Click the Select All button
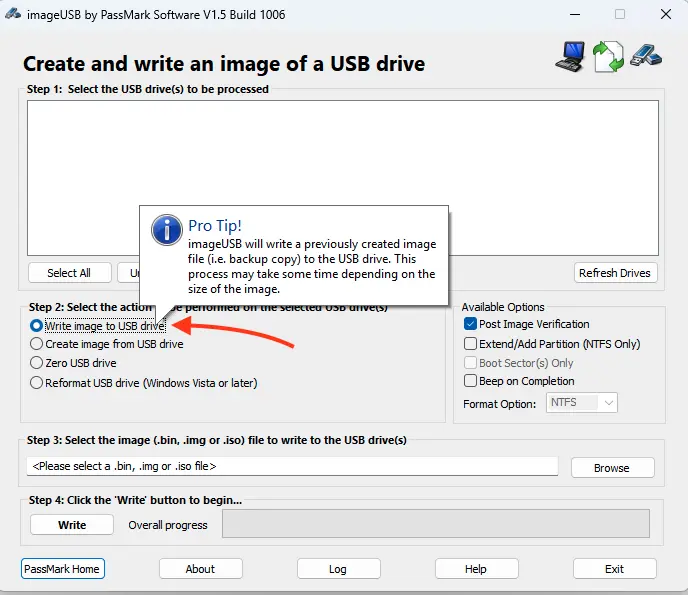The height and width of the screenshot is (595, 688). [70, 272]
